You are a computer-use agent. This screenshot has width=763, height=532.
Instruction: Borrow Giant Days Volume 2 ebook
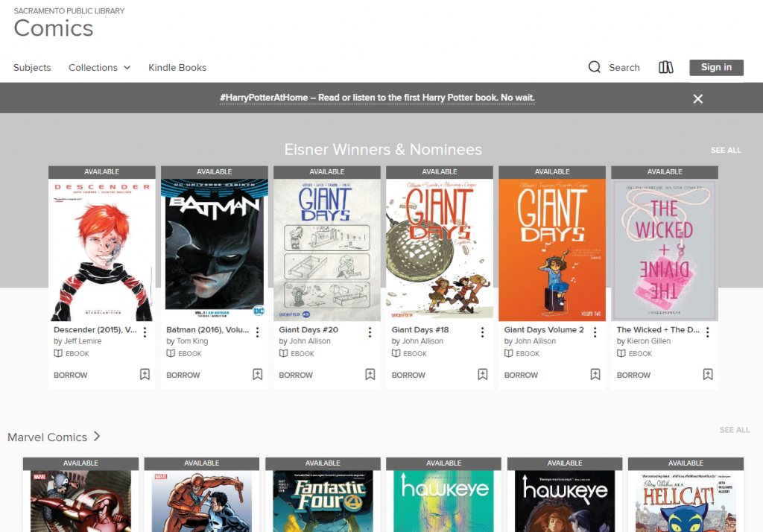tap(521, 376)
